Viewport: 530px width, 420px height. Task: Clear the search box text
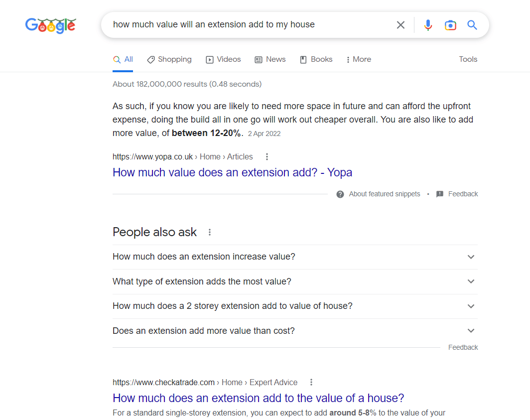400,25
